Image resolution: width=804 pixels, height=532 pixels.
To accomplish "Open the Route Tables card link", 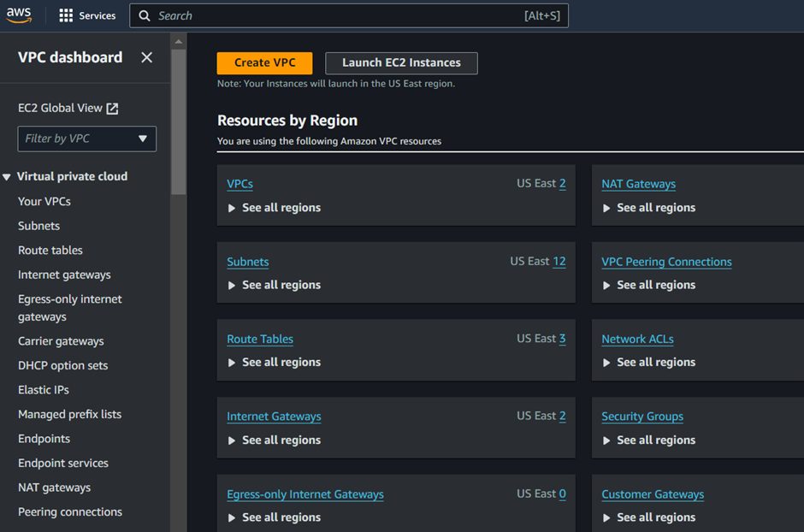I will (x=260, y=340).
